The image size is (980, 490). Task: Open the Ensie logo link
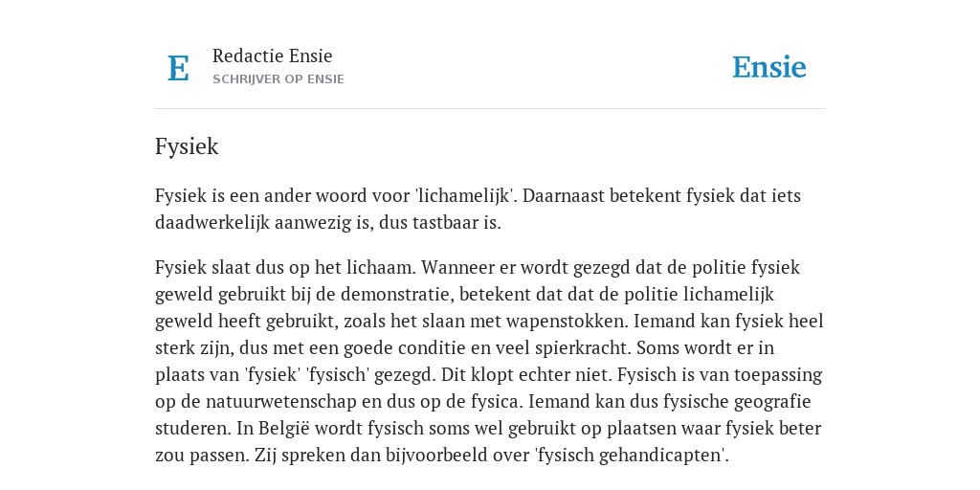point(769,67)
